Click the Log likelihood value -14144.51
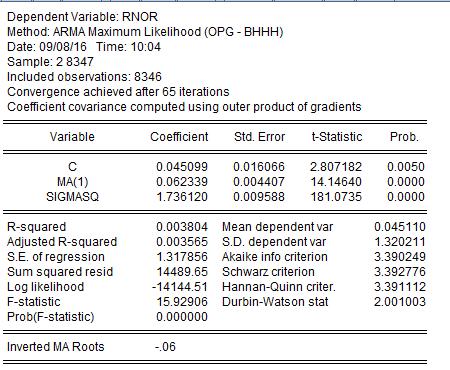Screen dimensions: 450x370 (180, 287)
